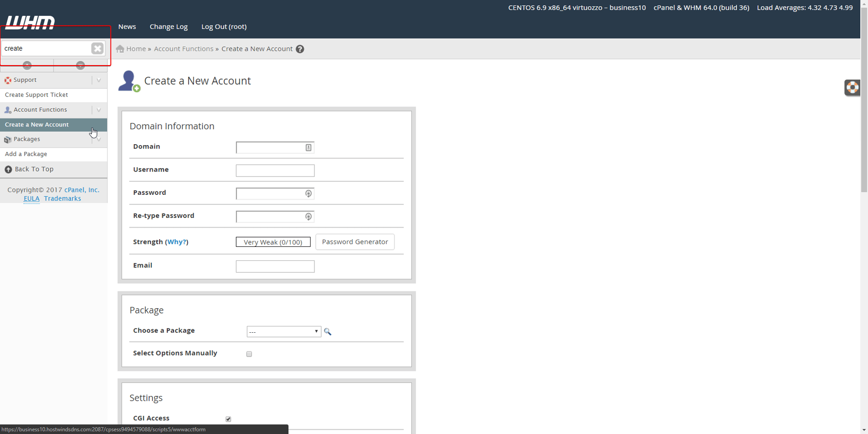Click the key icon inside the Password field
Viewport: 868px width, 434px height.
(308, 193)
